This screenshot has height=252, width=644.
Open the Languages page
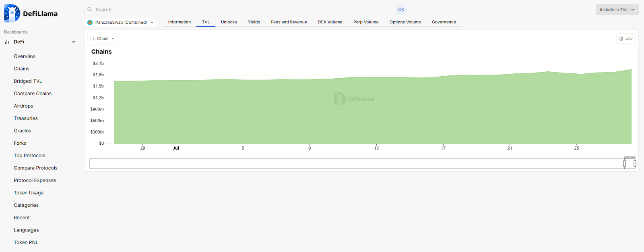click(26, 230)
